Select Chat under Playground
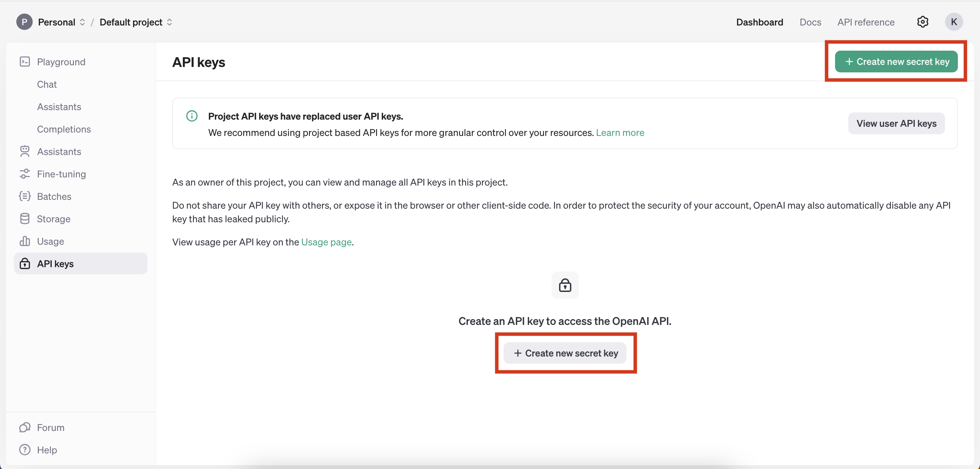 pyautogui.click(x=46, y=84)
